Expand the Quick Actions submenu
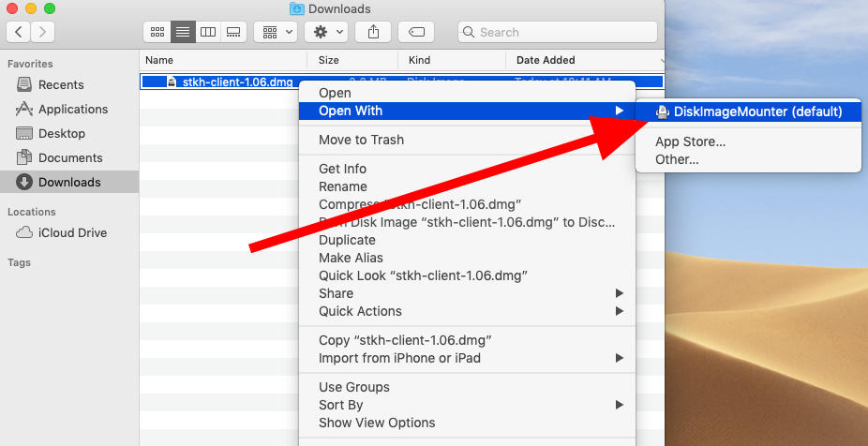Viewport: 868px width, 446px height. 360,311
